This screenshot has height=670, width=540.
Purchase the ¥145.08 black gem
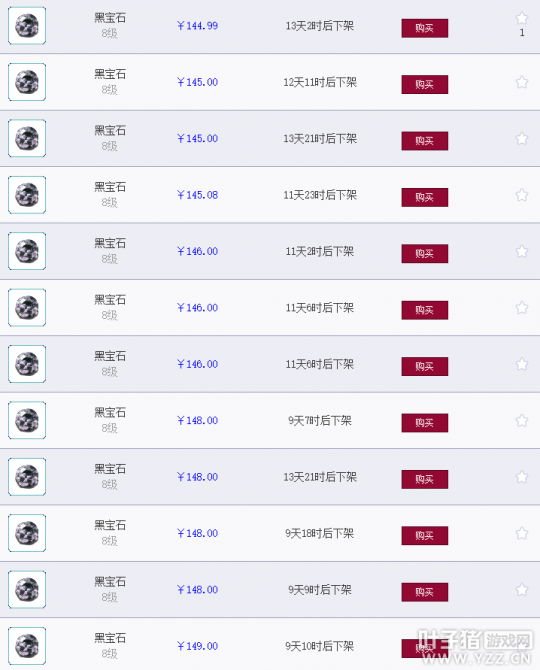tap(425, 197)
